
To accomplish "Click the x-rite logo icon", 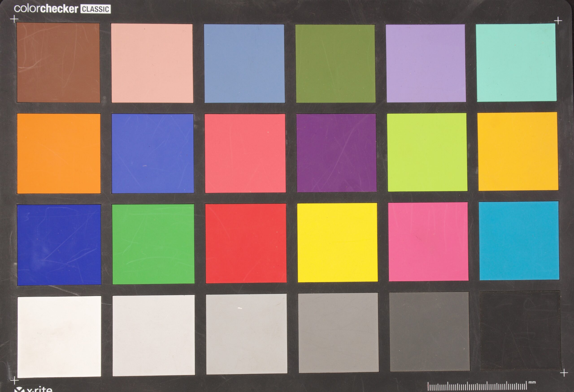I will pos(19,390).
